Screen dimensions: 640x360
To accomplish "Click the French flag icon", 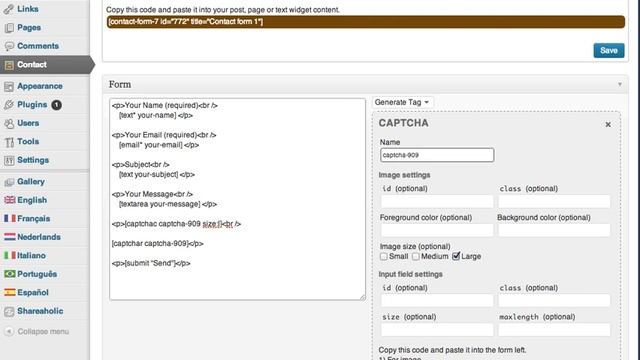I will (9, 218).
